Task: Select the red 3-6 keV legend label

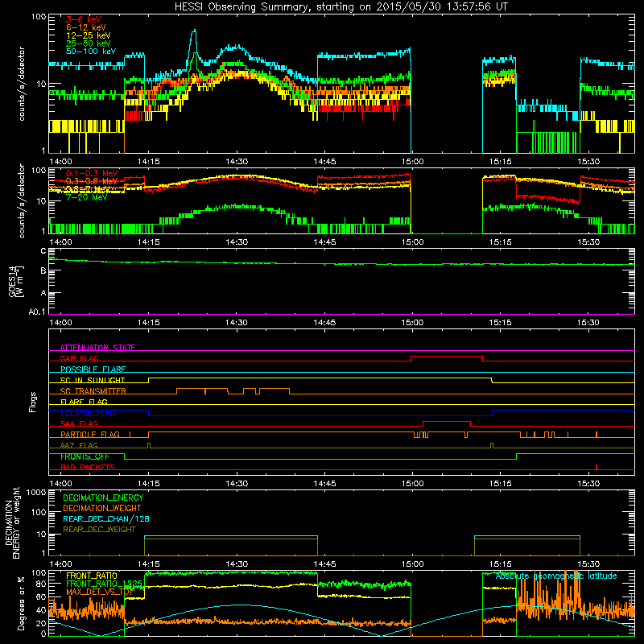Action: click(x=83, y=19)
